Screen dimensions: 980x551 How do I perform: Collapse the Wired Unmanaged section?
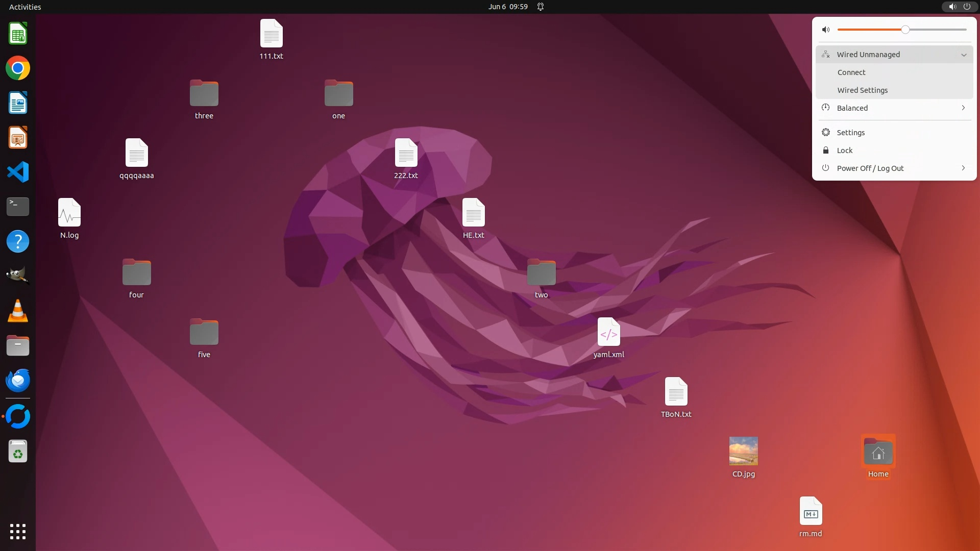tap(964, 55)
